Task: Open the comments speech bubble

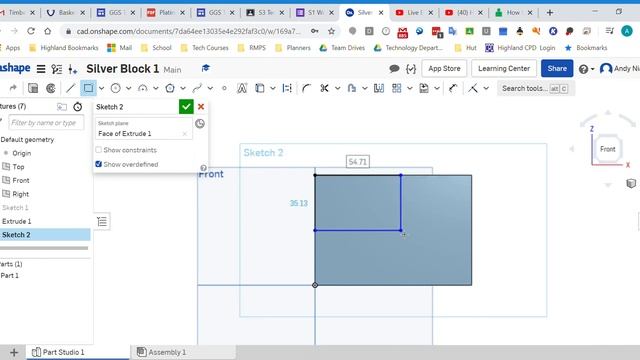Action: click(394, 69)
